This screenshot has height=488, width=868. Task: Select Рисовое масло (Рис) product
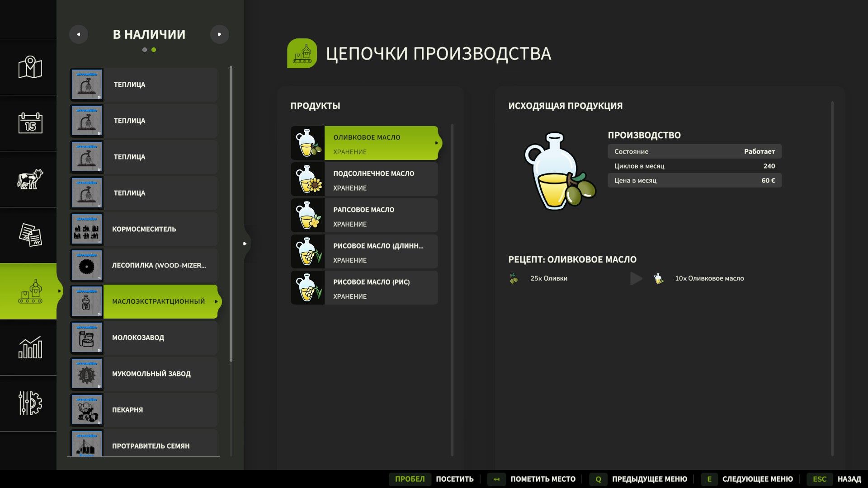pyautogui.click(x=364, y=287)
